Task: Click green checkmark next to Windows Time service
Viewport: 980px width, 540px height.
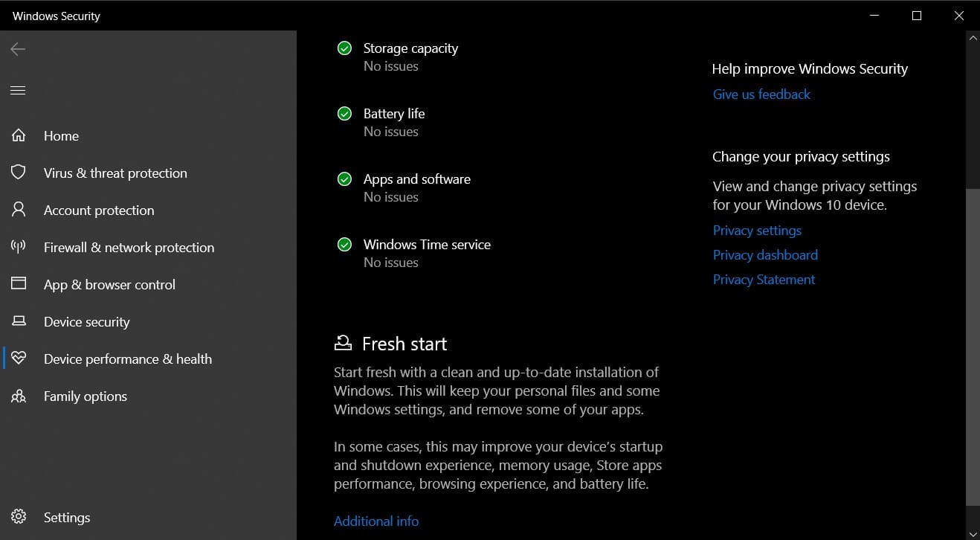Action: point(344,245)
